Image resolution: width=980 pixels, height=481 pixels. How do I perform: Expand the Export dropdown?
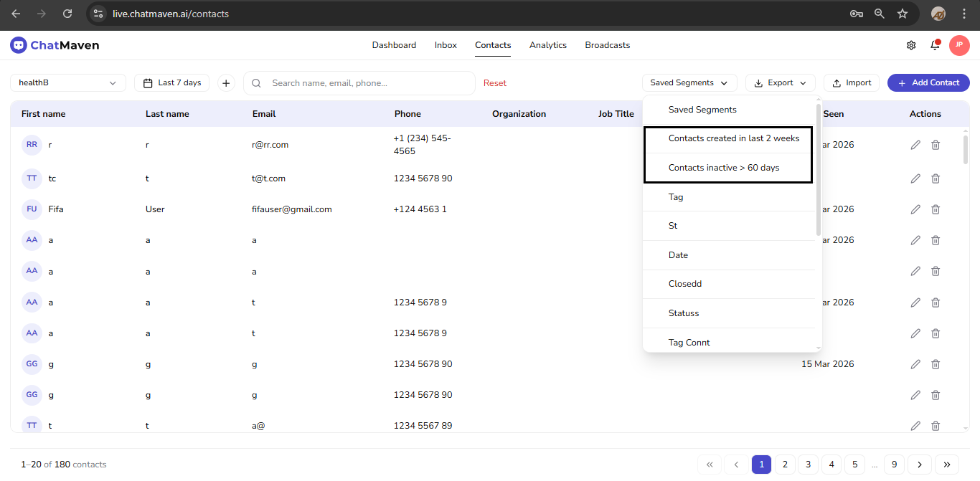(x=780, y=82)
